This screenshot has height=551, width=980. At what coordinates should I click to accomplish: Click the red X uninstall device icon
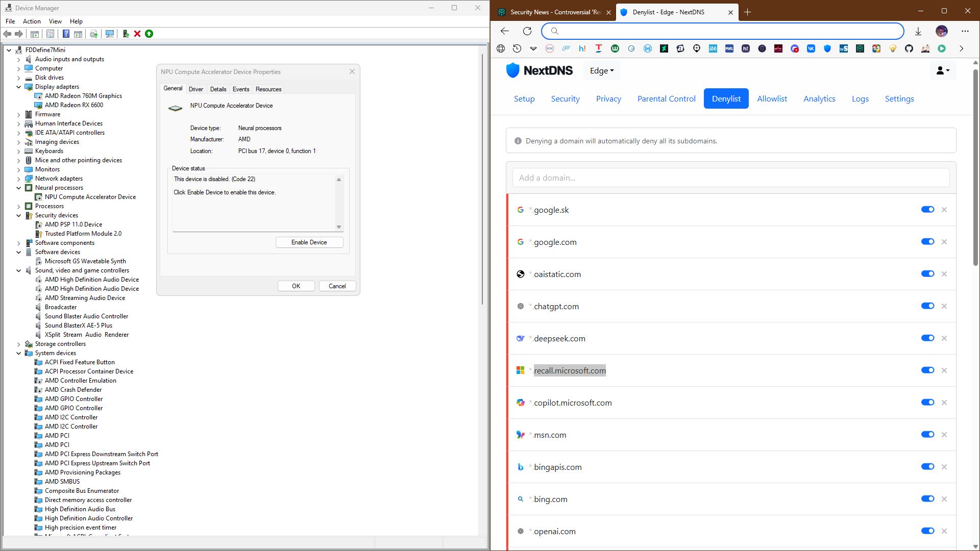click(137, 34)
